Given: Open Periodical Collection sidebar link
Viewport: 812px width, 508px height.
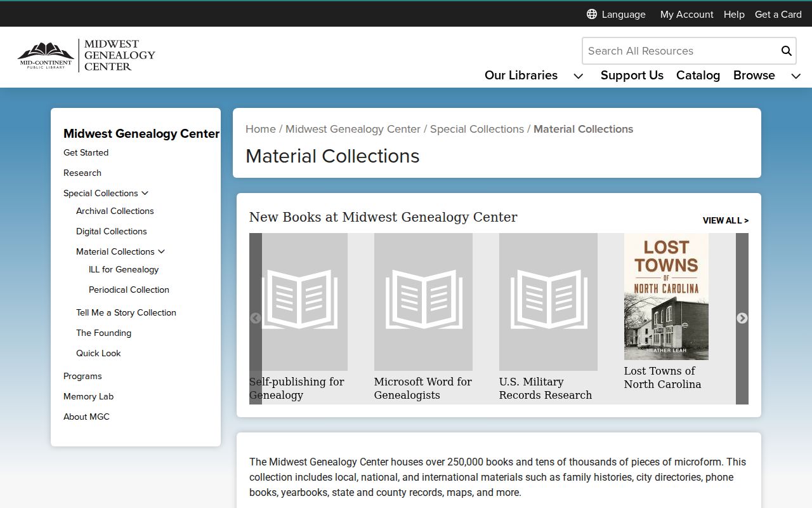Looking at the screenshot, I should coord(129,290).
